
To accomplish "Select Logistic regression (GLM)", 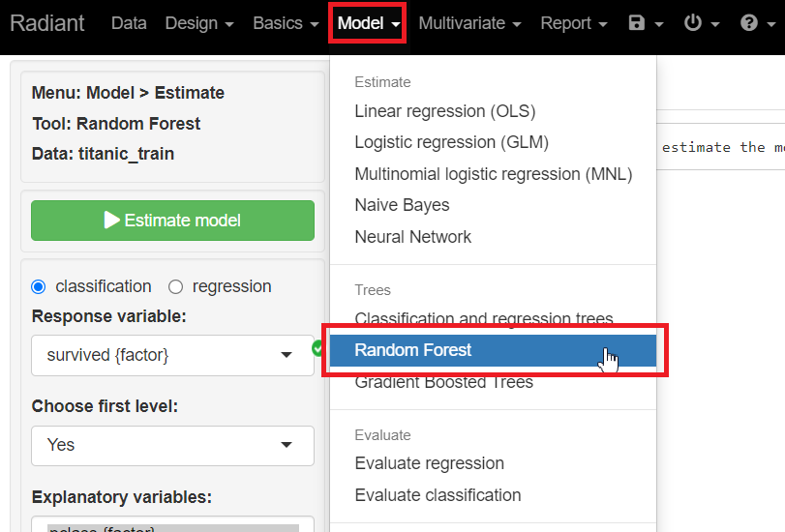I will (452, 142).
